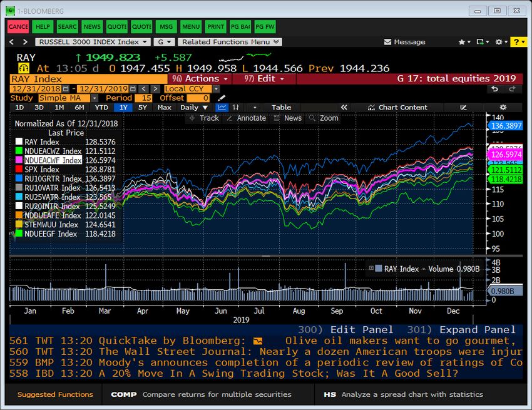Enable the Track crosshair tool

click(x=204, y=118)
